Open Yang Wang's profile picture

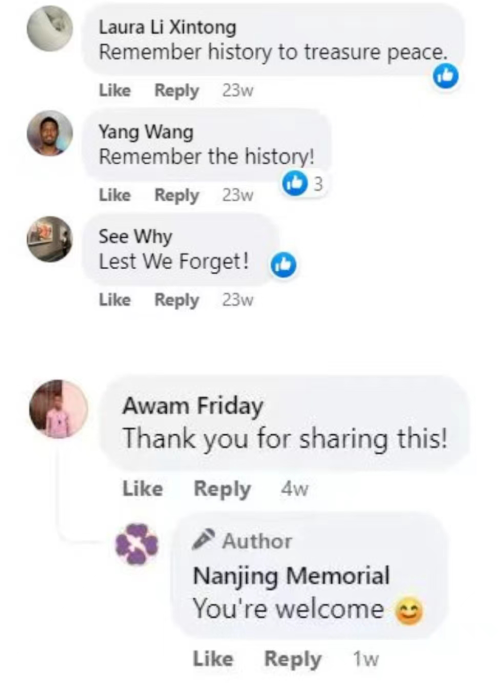pos(50,133)
